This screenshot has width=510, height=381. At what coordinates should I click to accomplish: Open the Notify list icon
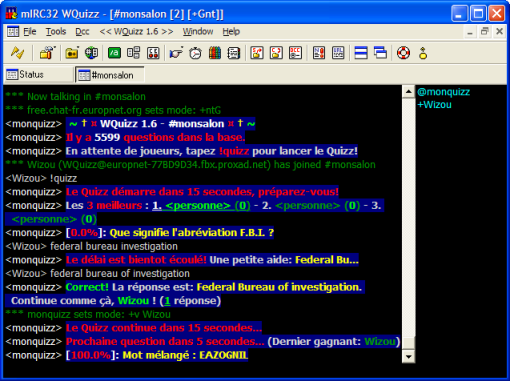(319, 53)
